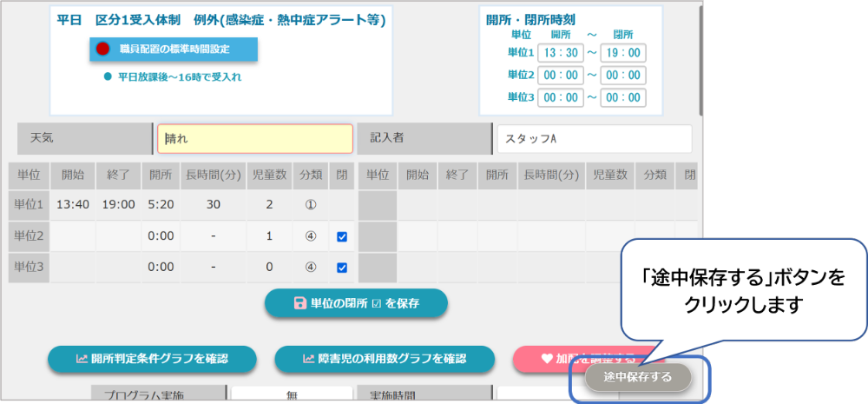Click the heart icon on the pink button
The image size is (868, 404).
click(547, 358)
